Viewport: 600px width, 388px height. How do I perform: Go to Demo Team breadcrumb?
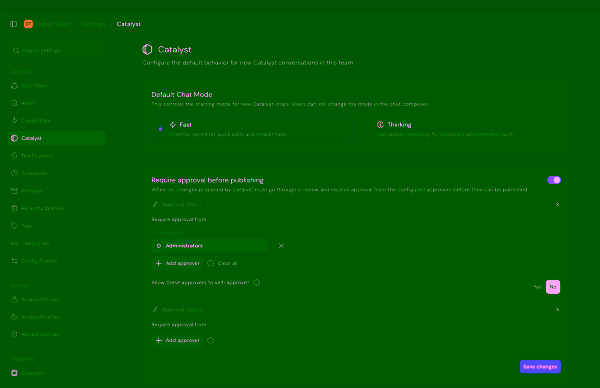[54, 24]
